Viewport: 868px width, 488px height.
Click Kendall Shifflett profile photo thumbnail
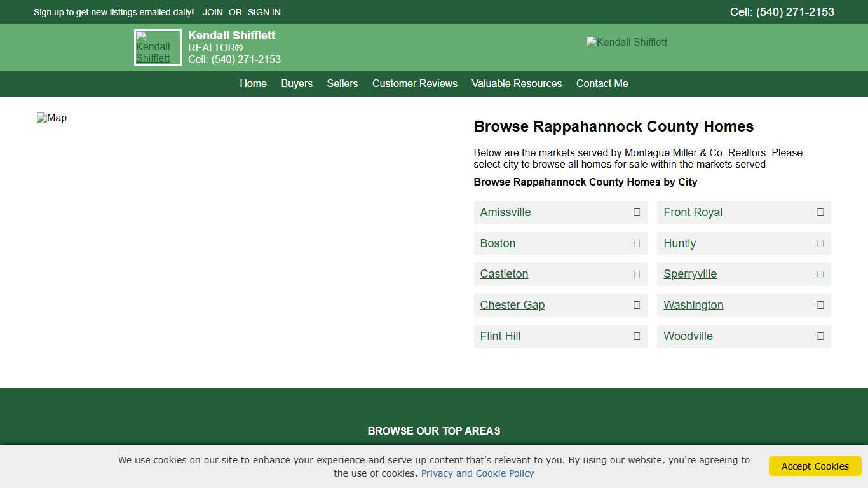(158, 48)
